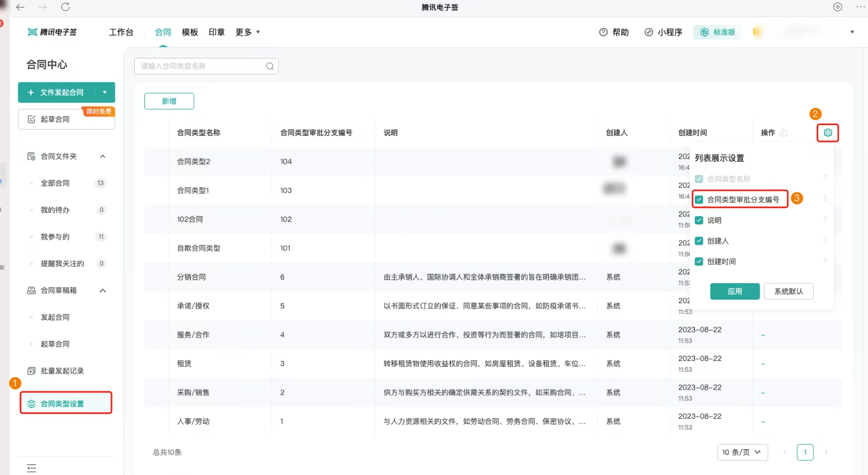
Task: Click the search magnifier icon
Action: click(269, 66)
